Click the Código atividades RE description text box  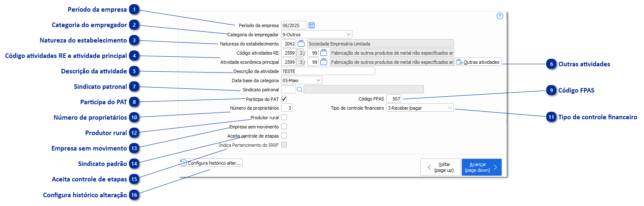tap(392, 53)
